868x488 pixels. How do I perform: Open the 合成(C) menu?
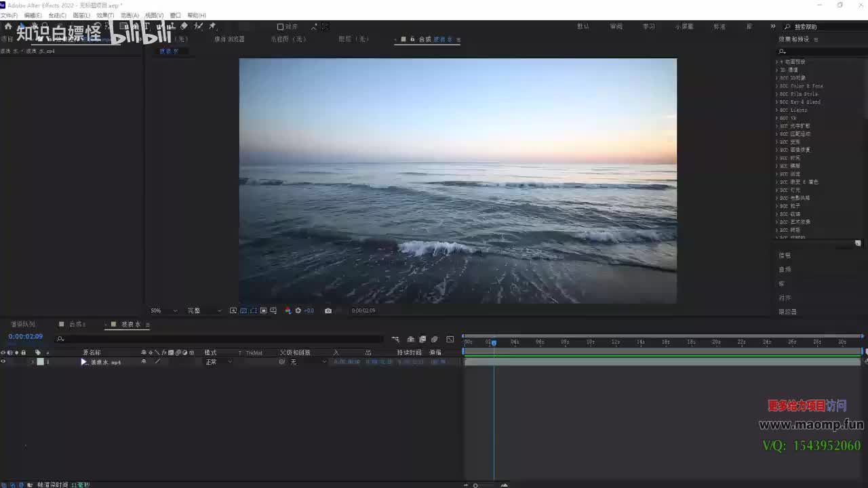(x=57, y=15)
